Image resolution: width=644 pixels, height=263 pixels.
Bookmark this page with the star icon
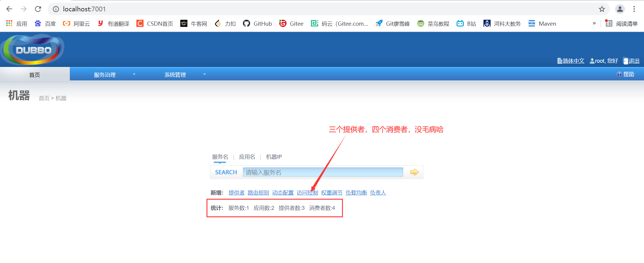pyautogui.click(x=602, y=9)
